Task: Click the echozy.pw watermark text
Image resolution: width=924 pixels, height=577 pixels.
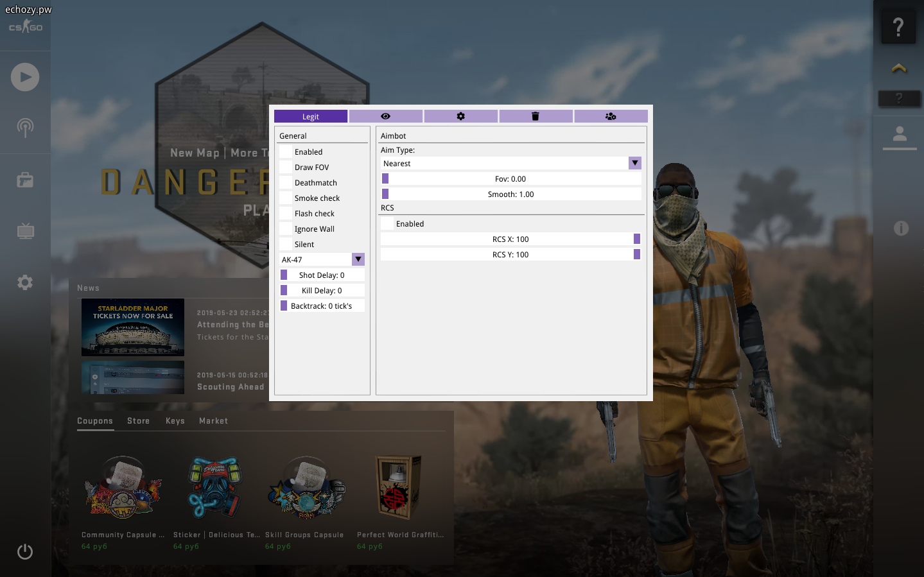Action: 28,10
